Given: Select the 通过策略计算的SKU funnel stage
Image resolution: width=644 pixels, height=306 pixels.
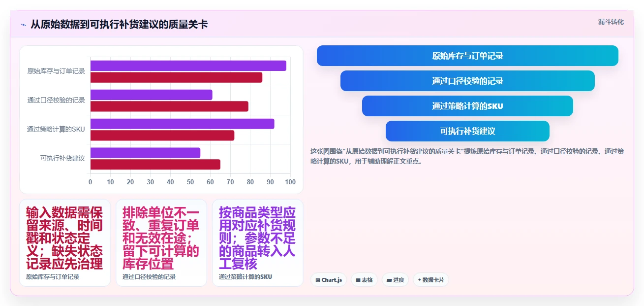Looking at the screenshot, I should click(467, 106).
